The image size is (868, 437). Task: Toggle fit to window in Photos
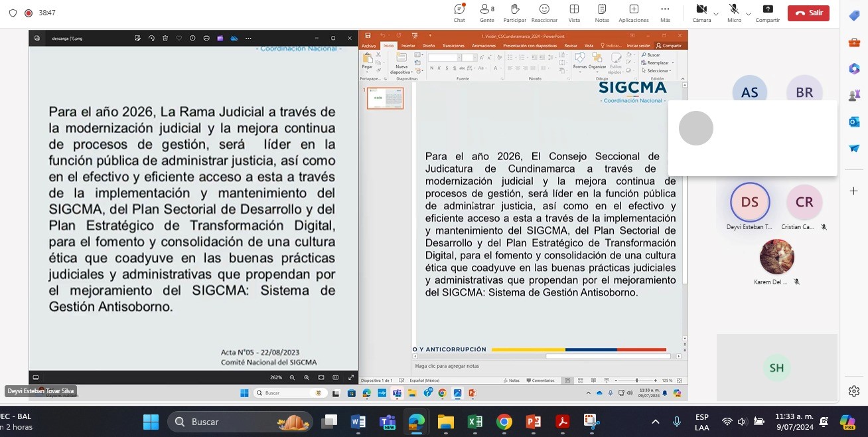321,377
